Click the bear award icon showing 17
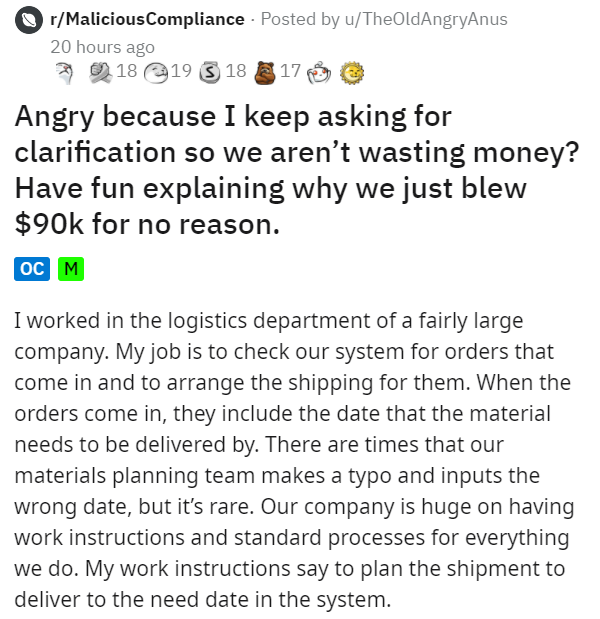600x619 pixels. [x=265, y=72]
